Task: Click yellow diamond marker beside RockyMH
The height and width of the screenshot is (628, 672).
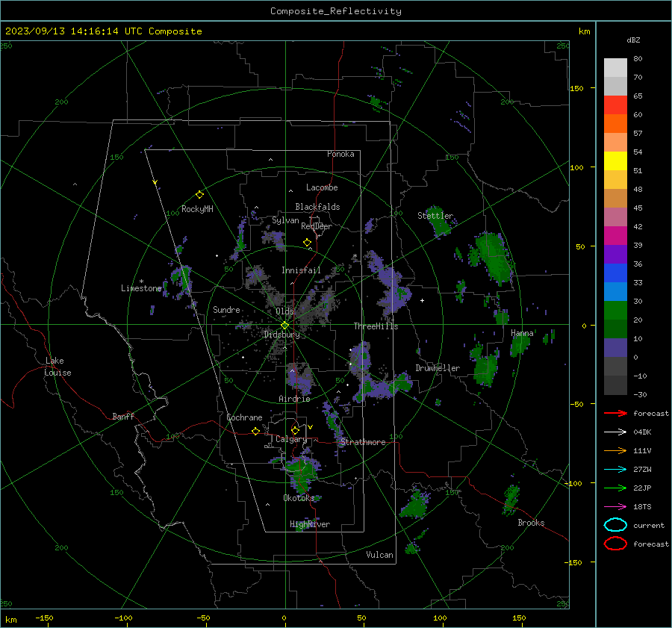Action: 199,195
